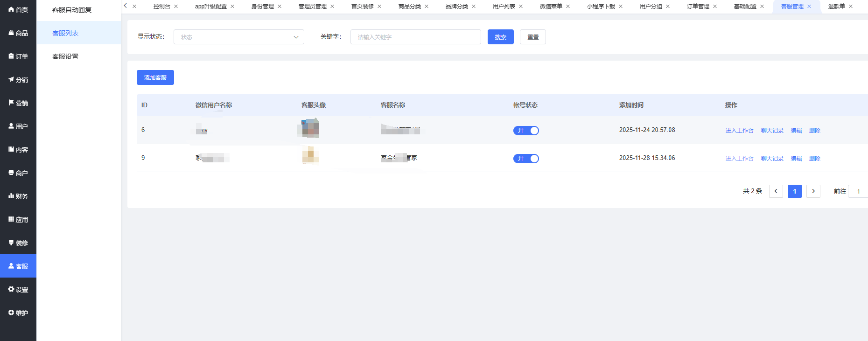Close the 客服管理 tab with X
Viewport: 868px width, 341px height.
point(809,7)
